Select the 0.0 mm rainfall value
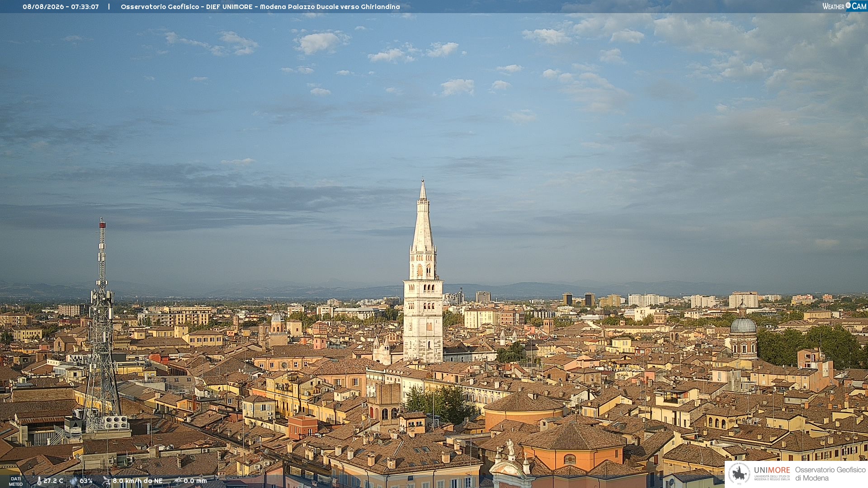 tap(195, 481)
